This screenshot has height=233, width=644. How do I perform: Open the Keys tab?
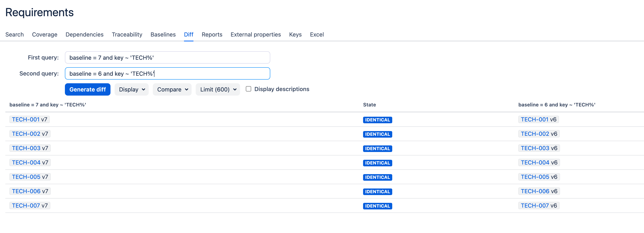coord(295,34)
